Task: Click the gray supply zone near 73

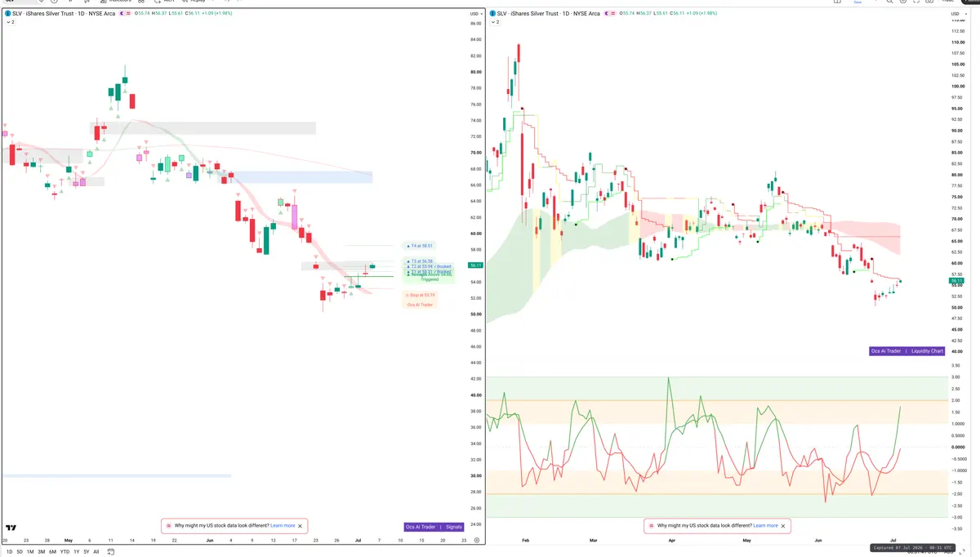Action: (x=203, y=128)
